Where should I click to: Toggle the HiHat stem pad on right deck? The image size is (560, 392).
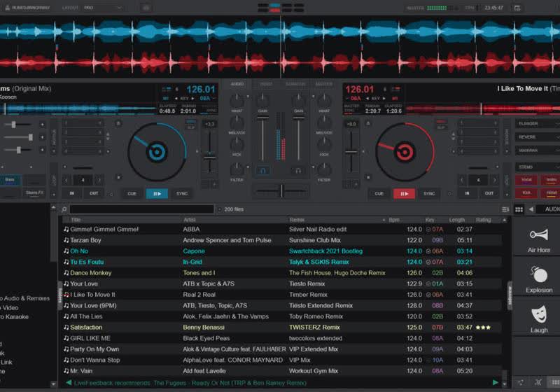pyautogui.click(x=551, y=192)
